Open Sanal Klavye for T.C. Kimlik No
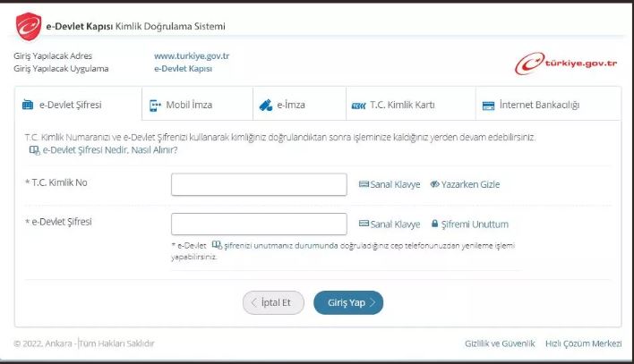634x364 pixels. click(x=390, y=184)
